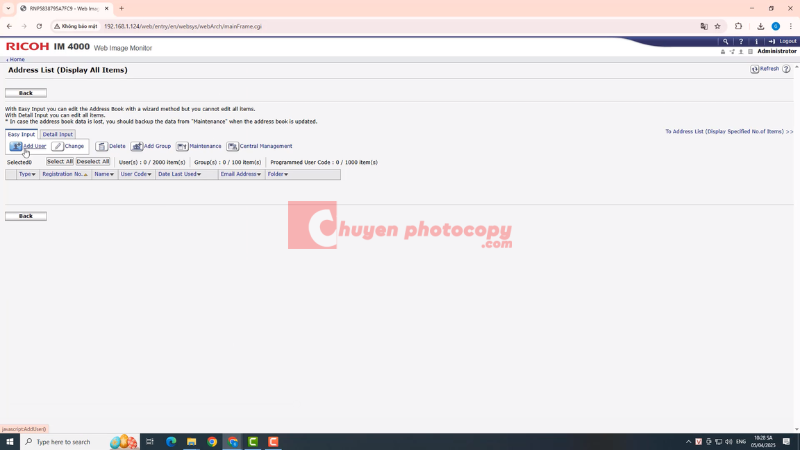
Task: Click the search magnifier in Ricoh header
Action: 725,41
